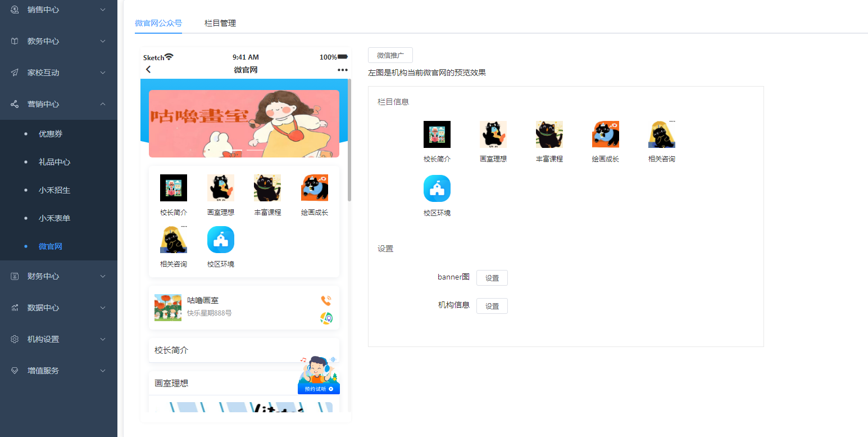Tap 画室理想 icon in phone preview
The image size is (868, 437).
pyautogui.click(x=221, y=188)
